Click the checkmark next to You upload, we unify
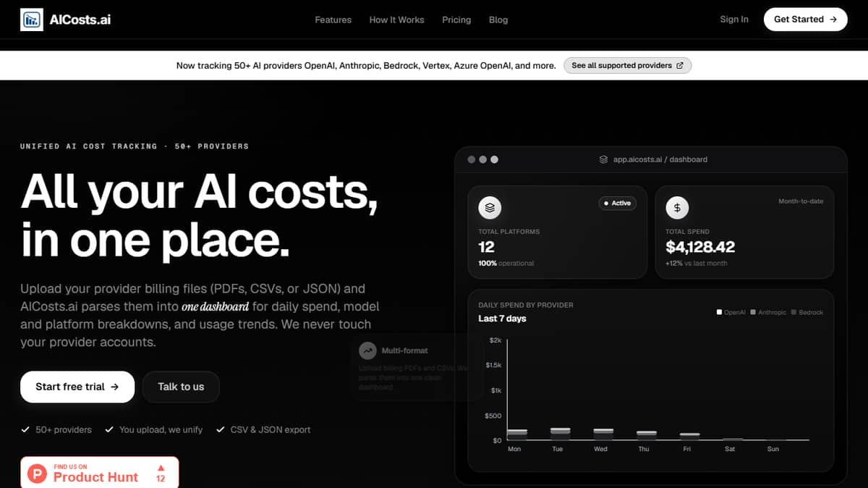The height and width of the screenshot is (488, 868). (x=109, y=429)
